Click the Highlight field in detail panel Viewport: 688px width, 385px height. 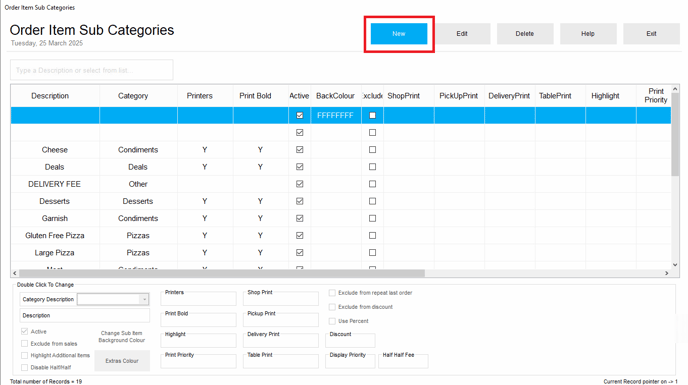click(198, 340)
